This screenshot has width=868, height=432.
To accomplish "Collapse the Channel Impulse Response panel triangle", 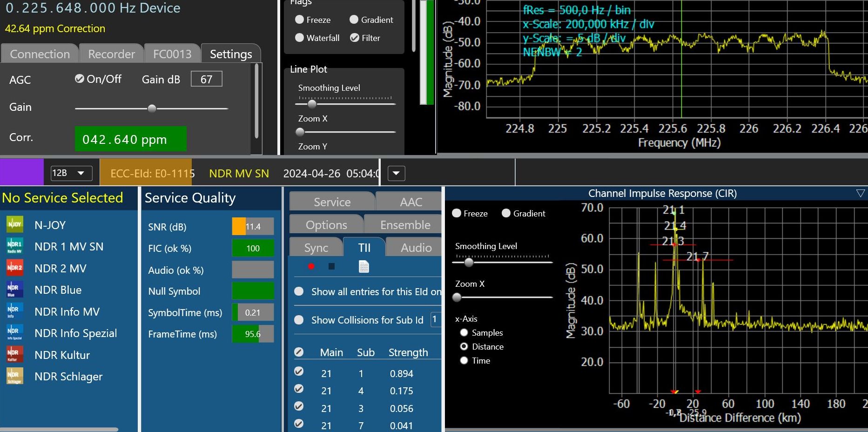I will [x=860, y=193].
